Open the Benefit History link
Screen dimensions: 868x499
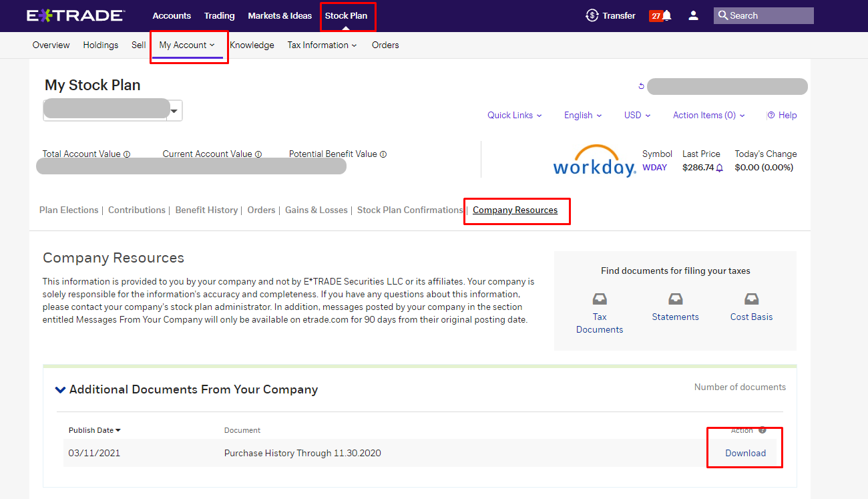coord(206,210)
